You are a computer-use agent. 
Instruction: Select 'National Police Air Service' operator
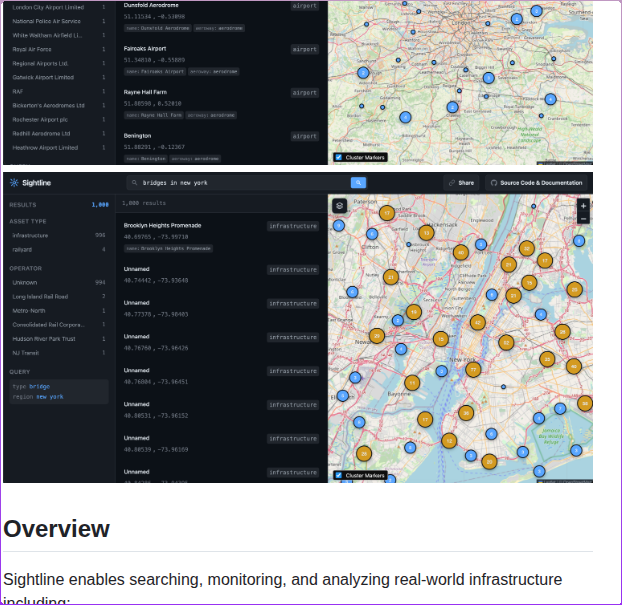[x=59, y=21]
